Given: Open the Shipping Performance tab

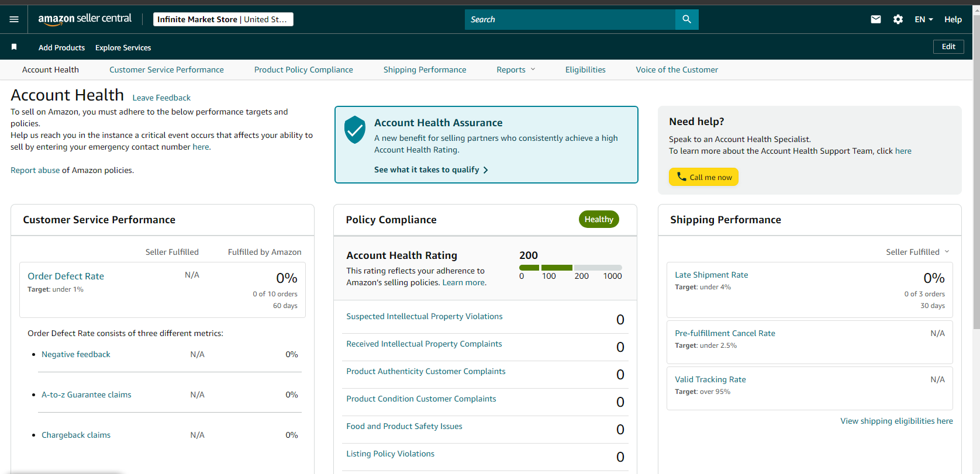Looking at the screenshot, I should (x=425, y=70).
